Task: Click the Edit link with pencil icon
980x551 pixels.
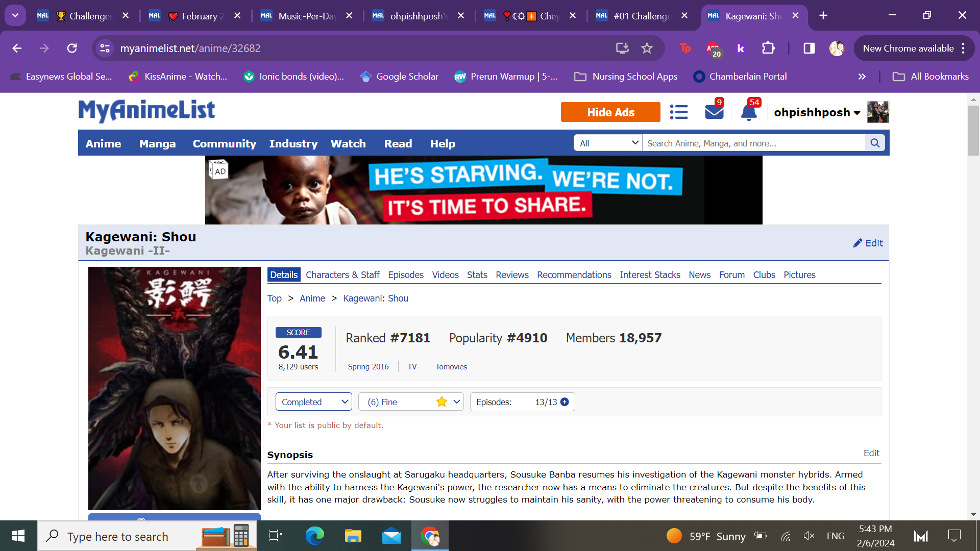Action: (868, 243)
